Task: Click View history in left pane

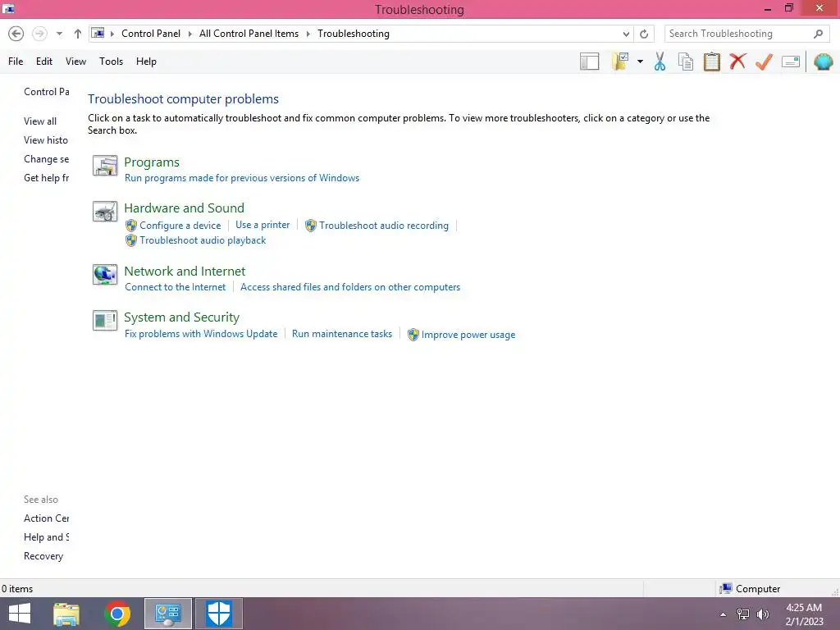Action: coord(46,140)
